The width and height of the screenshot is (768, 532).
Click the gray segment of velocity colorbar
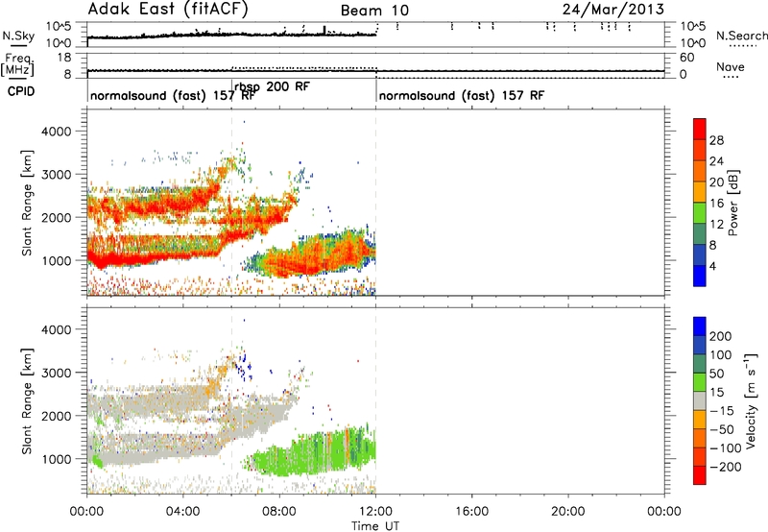[700, 400]
